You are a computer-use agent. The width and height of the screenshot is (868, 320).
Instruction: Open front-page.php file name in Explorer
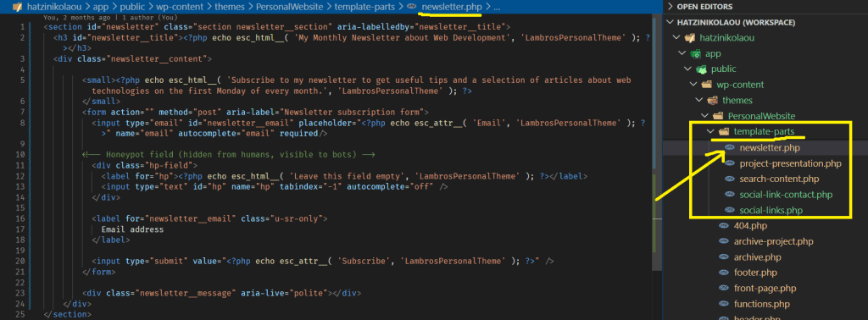click(765, 289)
